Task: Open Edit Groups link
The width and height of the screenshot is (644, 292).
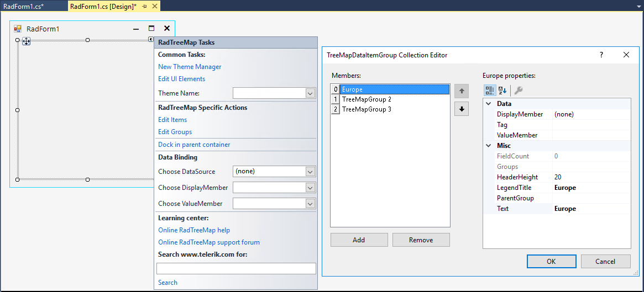Action: pyautogui.click(x=175, y=132)
